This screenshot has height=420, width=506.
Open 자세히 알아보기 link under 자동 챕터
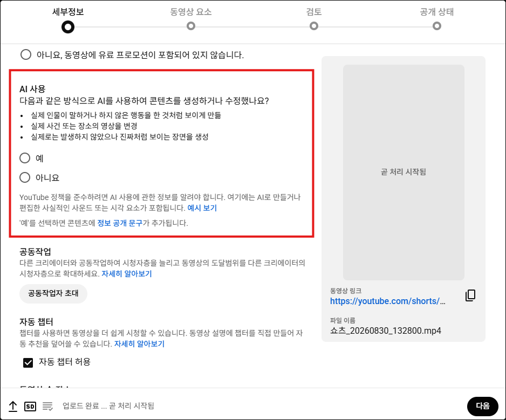click(139, 344)
